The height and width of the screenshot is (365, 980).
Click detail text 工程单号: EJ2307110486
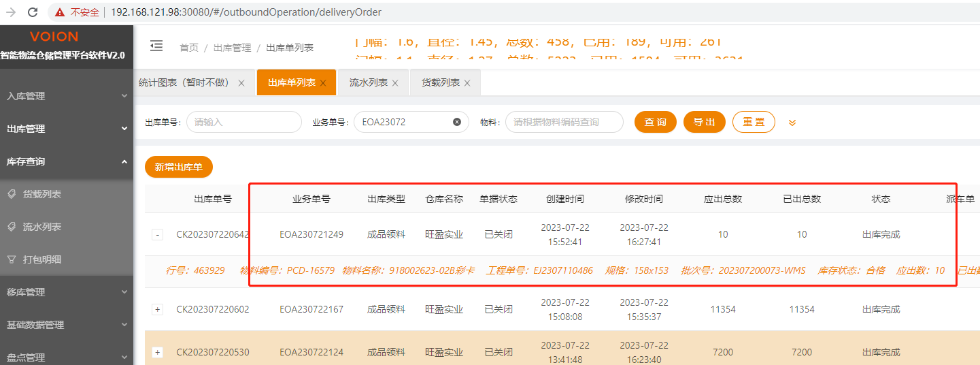click(x=539, y=270)
